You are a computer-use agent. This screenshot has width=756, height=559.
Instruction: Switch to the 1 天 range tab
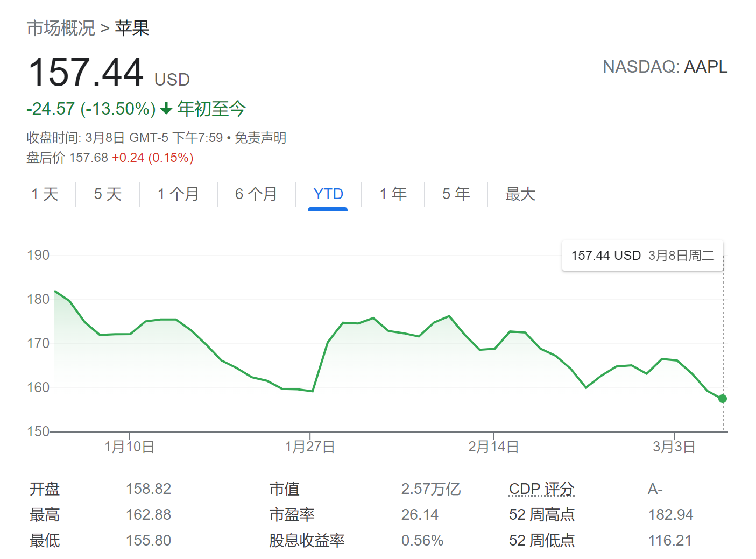coord(45,194)
